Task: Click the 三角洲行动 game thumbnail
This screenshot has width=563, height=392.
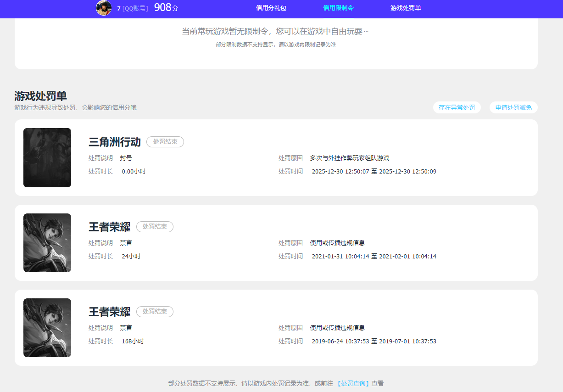Action: click(x=47, y=157)
